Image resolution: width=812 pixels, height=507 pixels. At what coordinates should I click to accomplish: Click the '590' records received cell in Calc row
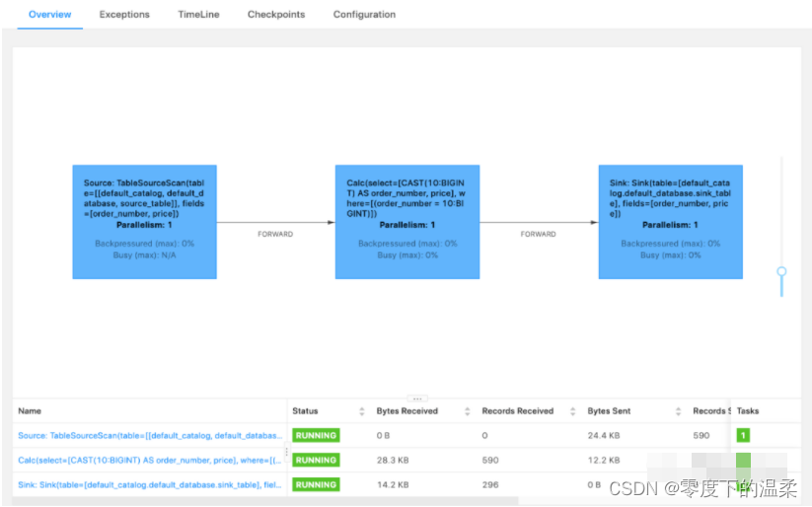[490, 460]
